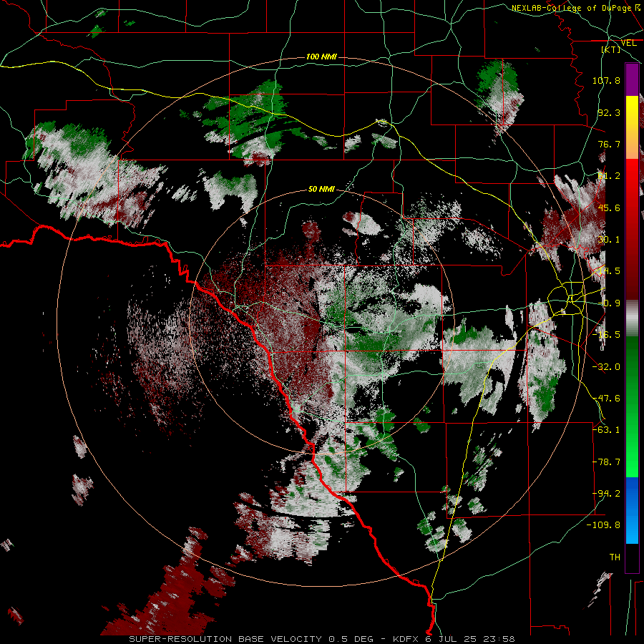Image resolution: width=644 pixels, height=644 pixels.
Task: Click the -109.8 velocity scale value
Action: pos(604,525)
